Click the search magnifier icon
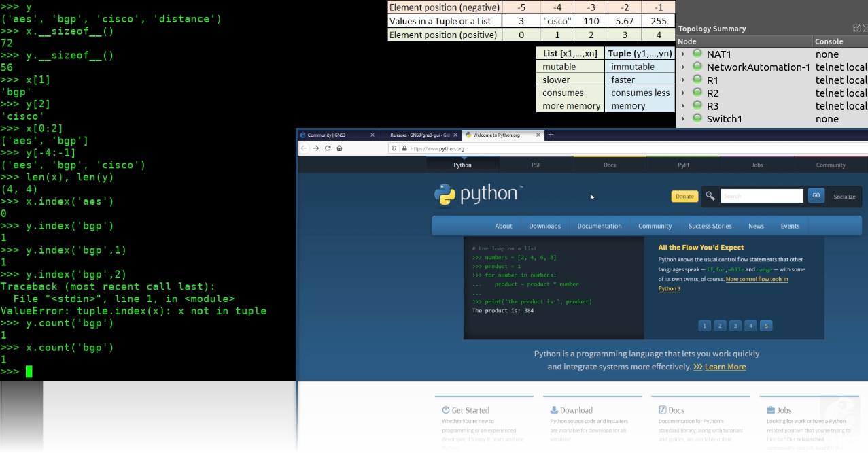Image resolution: width=868 pixels, height=453 pixels. (x=710, y=196)
